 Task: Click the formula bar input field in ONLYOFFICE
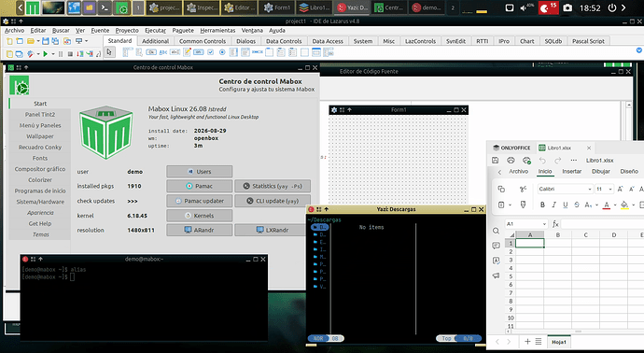pyautogui.click(x=603, y=224)
